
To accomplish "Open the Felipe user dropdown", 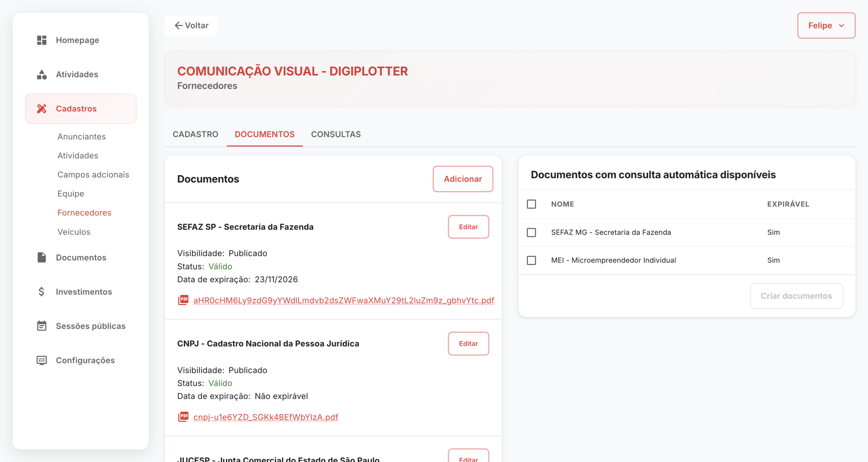I will (826, 25).
